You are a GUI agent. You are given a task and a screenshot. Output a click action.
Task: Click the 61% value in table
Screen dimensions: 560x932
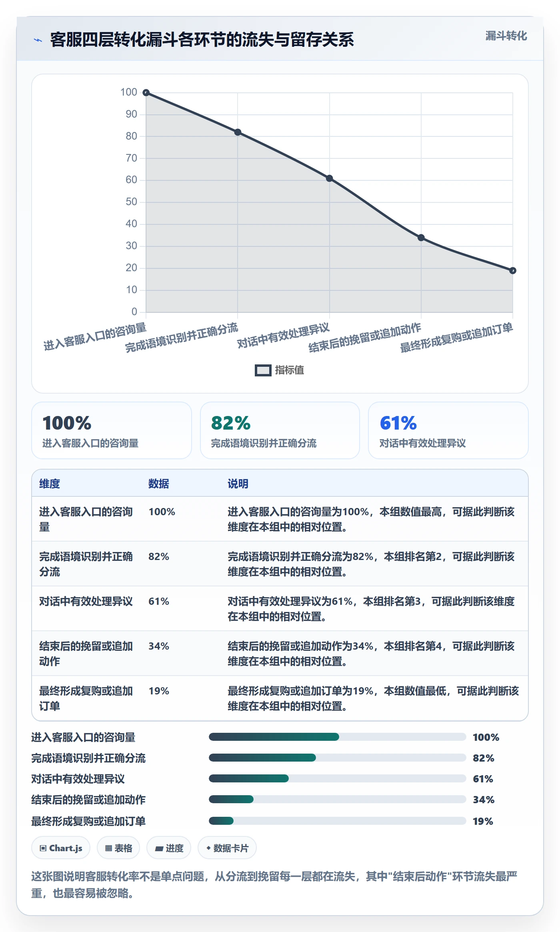tap(159, 601)
